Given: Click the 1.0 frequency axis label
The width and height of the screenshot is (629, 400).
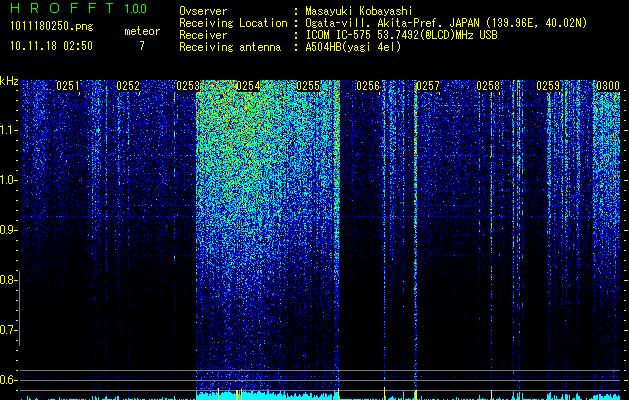Looking at the screenshot, I should pyautogui.click(x=8, y=180).
